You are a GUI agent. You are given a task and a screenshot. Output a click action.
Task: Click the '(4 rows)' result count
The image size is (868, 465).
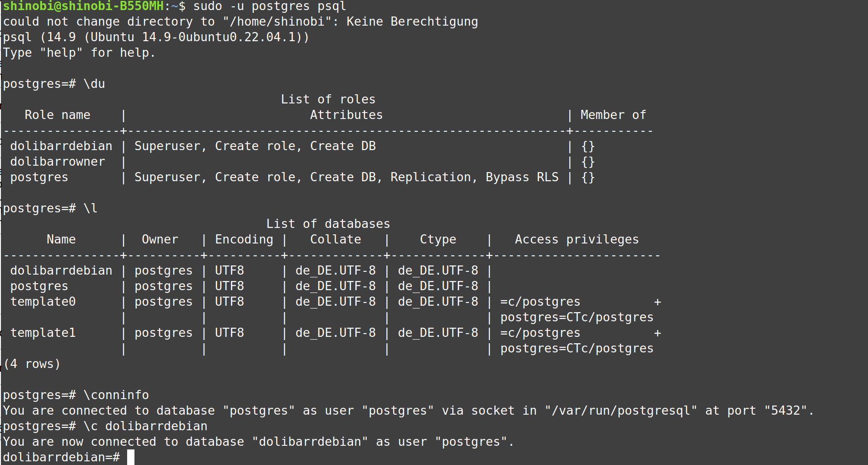[x=32, y=364]
